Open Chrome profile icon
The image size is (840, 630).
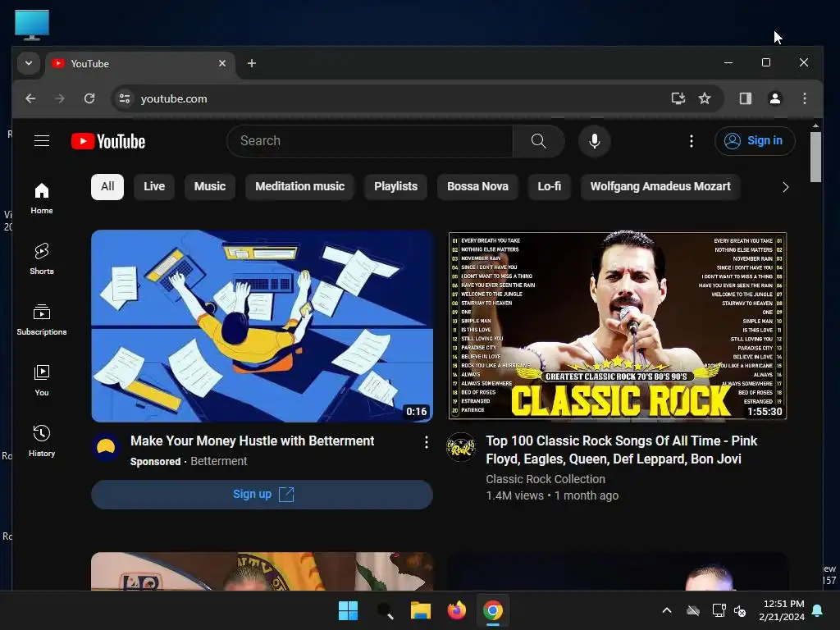click(774, 98)
